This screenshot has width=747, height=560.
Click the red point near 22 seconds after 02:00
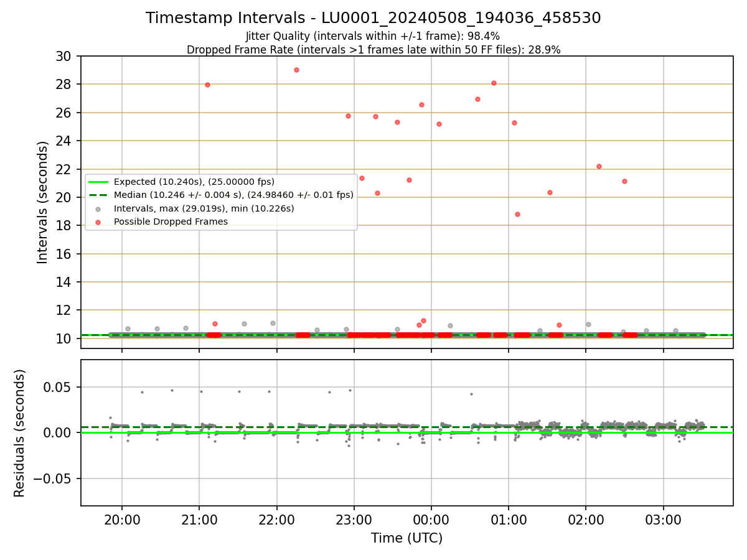tap(599, 166)
